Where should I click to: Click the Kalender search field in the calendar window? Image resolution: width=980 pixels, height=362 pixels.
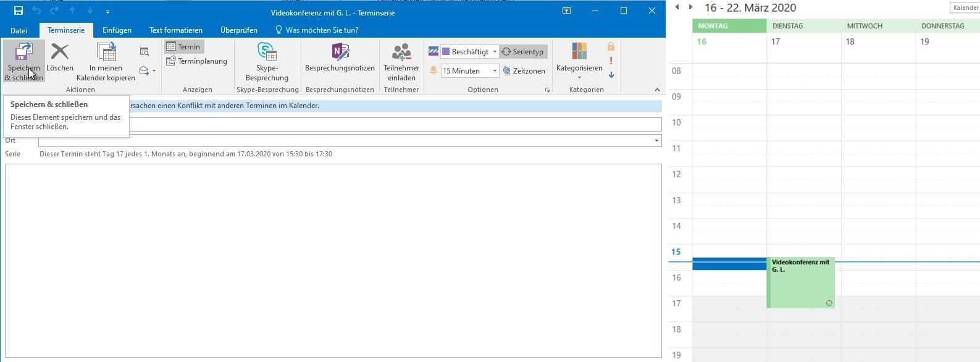click(965, 8)
